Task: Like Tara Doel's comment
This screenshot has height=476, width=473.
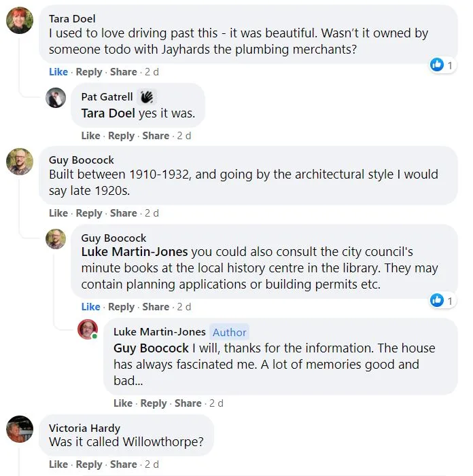Action: 58,72
